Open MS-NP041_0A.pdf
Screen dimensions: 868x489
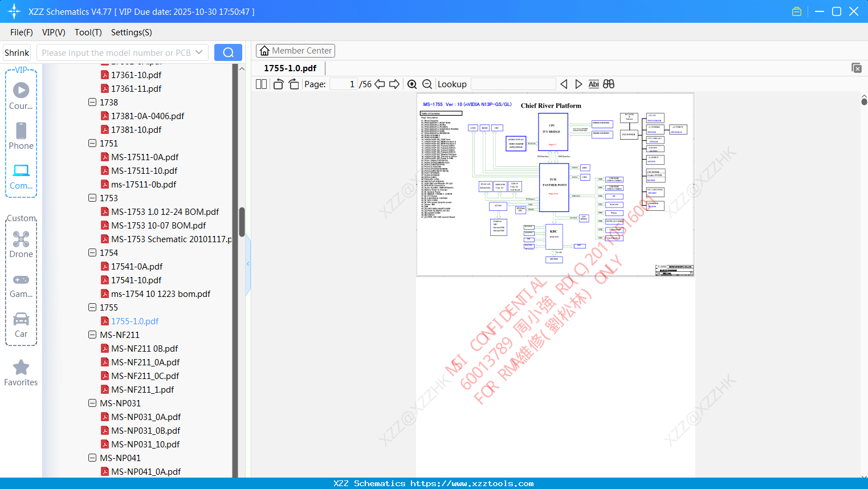[x=146, y=471]
